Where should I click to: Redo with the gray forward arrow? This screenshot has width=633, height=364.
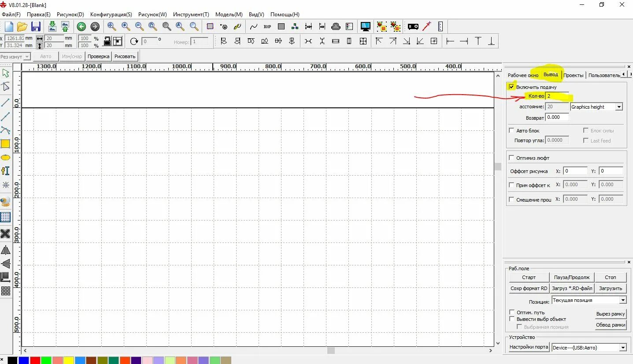click(x=95, y=27)
